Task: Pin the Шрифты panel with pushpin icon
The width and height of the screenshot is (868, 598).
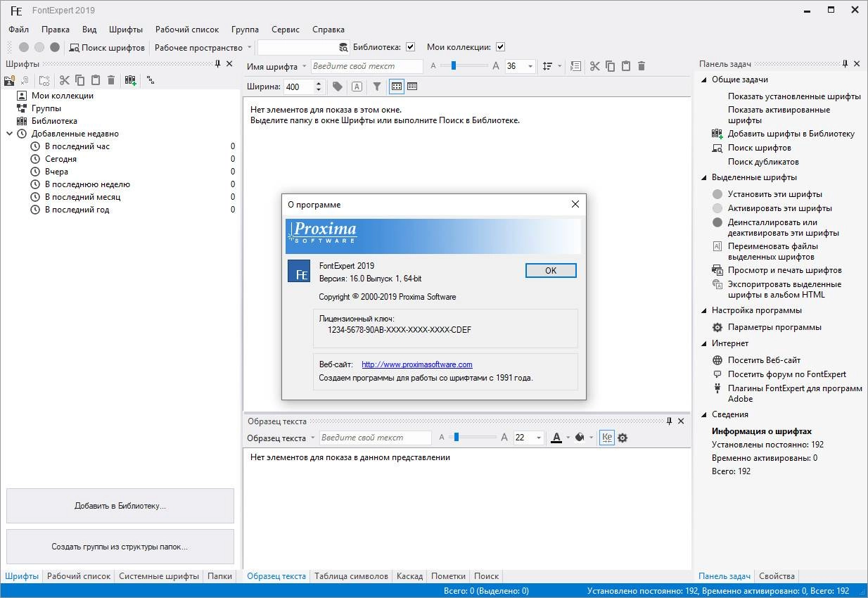Action: coord(217,64)
